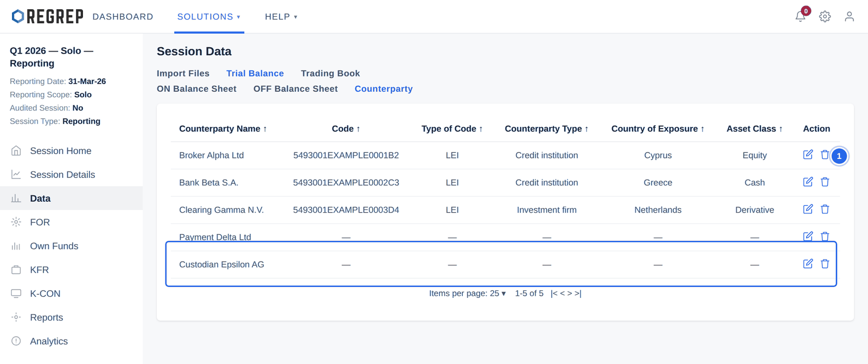Sort by Counterparty Type column
Viewport: 868px width, 364px height.
(546, 129)
